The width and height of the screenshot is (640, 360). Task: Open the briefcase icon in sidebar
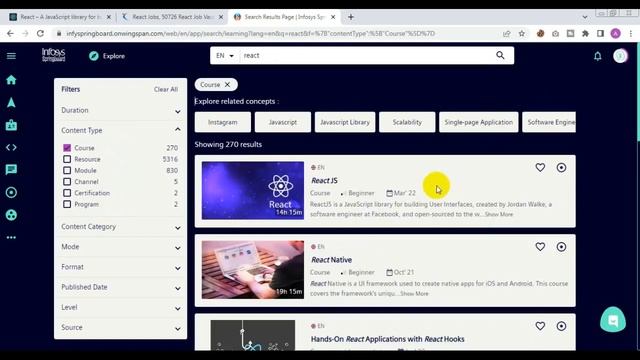point(11,125)
